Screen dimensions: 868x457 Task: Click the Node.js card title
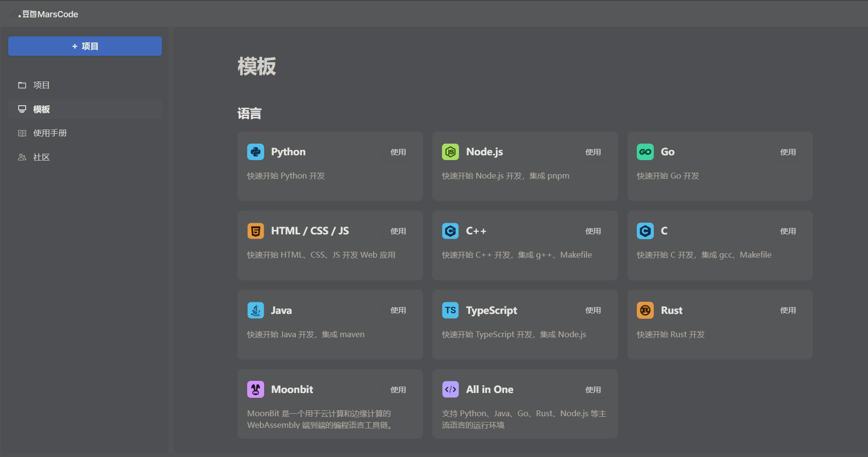point(485,152)
